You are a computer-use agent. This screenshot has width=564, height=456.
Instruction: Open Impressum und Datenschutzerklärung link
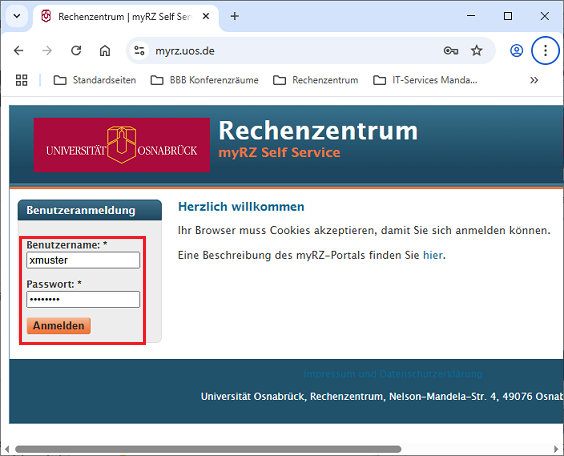[393, 374]
